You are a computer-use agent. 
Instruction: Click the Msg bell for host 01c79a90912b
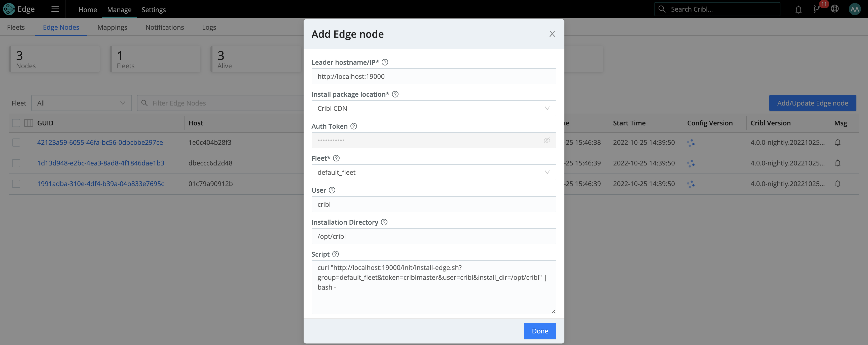click(x=838, y=184)
